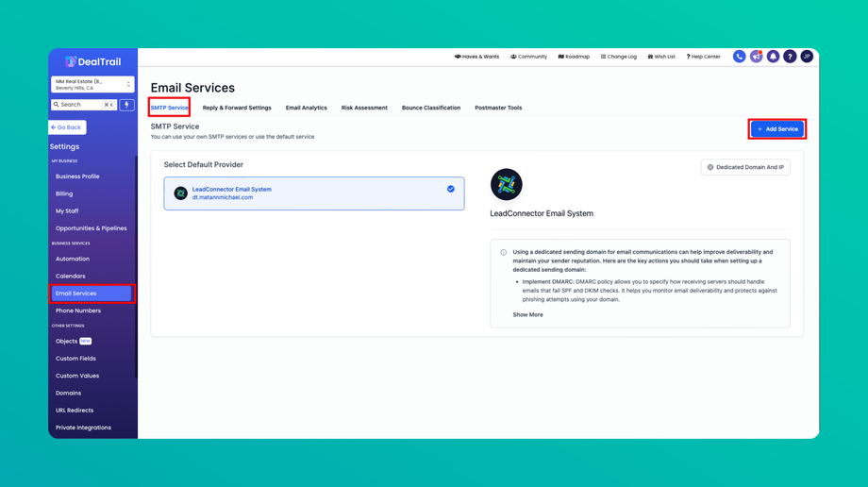868x487 pixels.
Task: Open the Community link
Action: [528, 57]
